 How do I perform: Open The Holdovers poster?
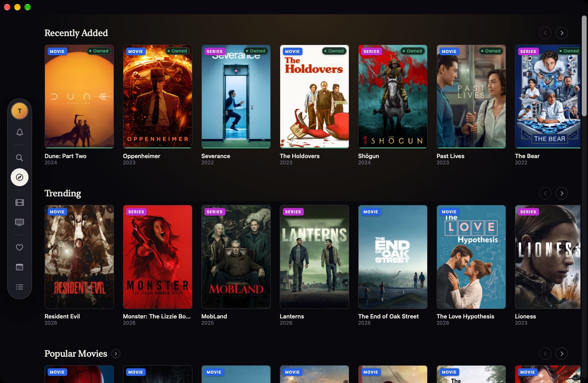[314, 97]
